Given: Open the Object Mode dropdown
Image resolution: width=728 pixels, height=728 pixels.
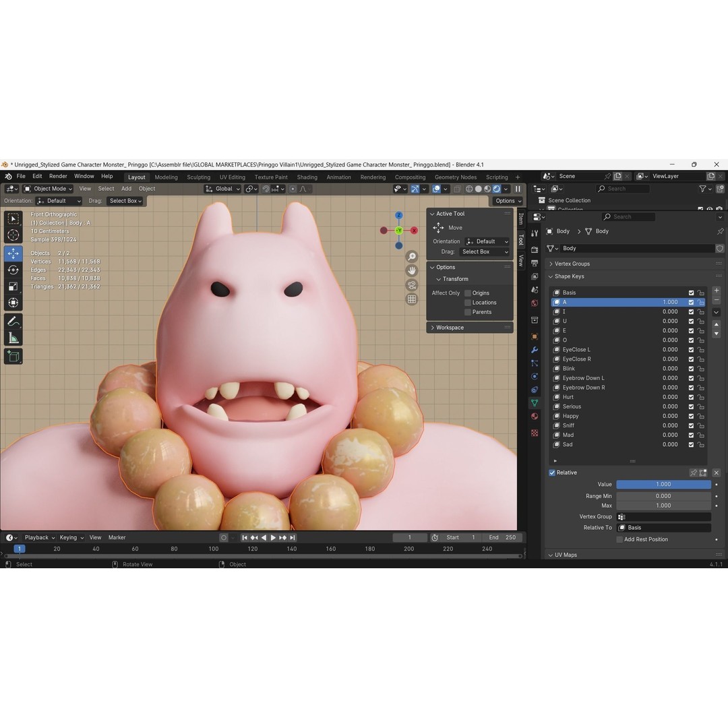Looking at the screenshot, I should (49, 189).
